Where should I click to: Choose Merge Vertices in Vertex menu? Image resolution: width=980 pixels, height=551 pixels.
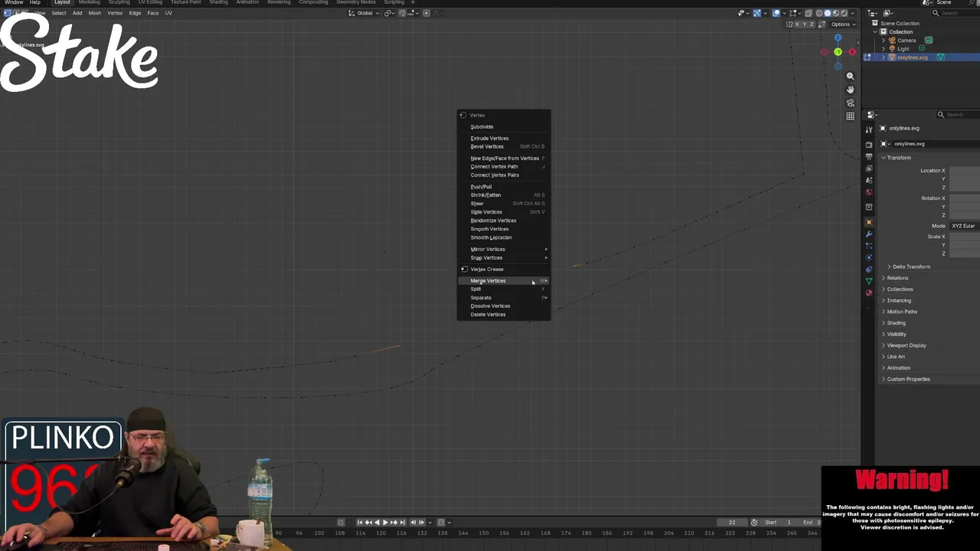[x=503, y=281]
